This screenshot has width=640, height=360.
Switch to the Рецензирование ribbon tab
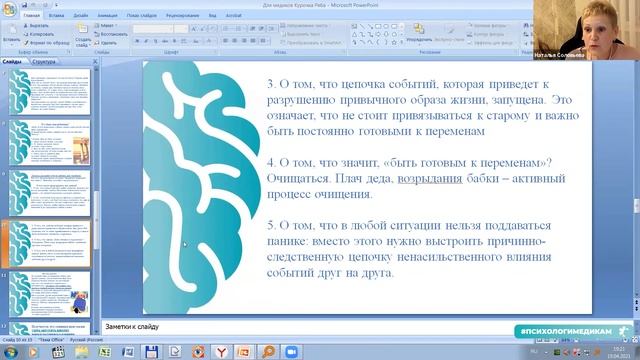pos(182,16)
